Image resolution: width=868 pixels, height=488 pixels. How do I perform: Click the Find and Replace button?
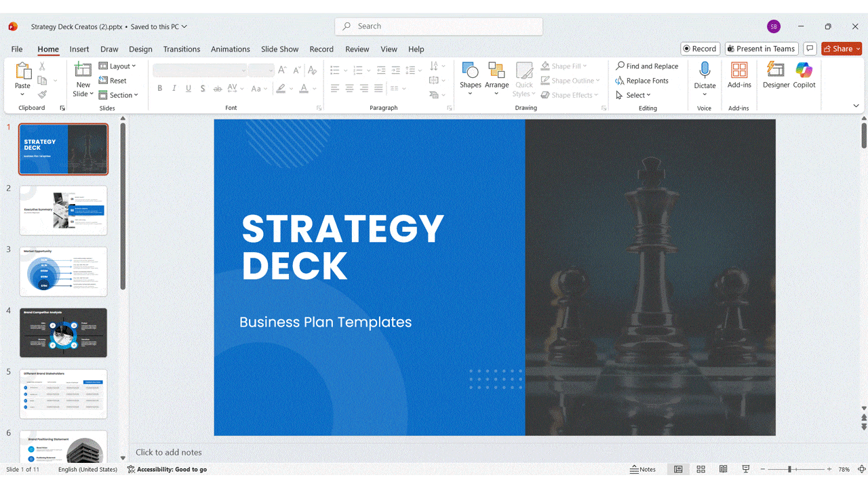point(647,66)
